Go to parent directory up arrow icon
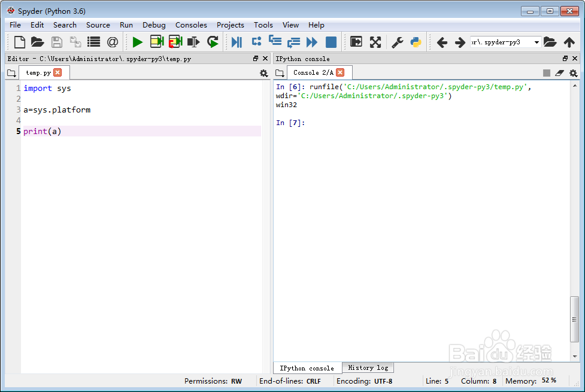This screenshot has height=392, width=585. [x=569, y=42]
